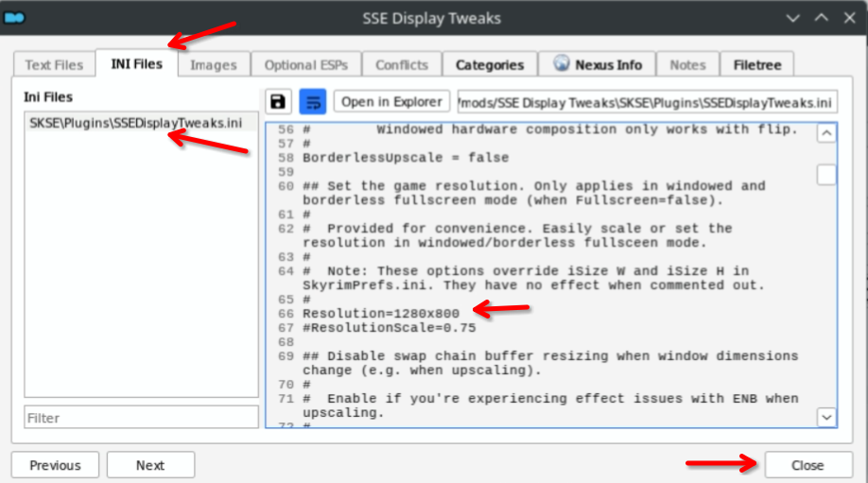
Task: Click the Previous button
Action: 55,465
